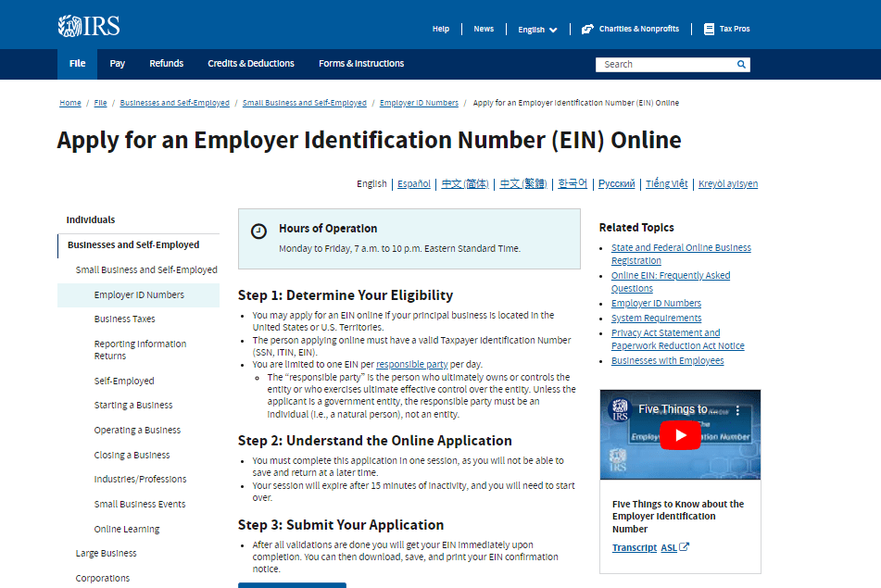Click the search magnifier icon
This screenshot has height=588, width=881.
tap(741, 65)
